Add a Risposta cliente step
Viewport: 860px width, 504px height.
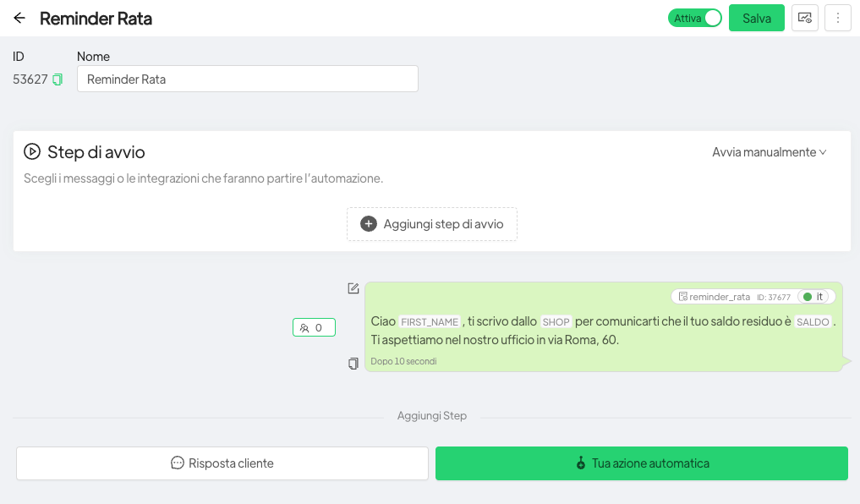click(222, 463)
